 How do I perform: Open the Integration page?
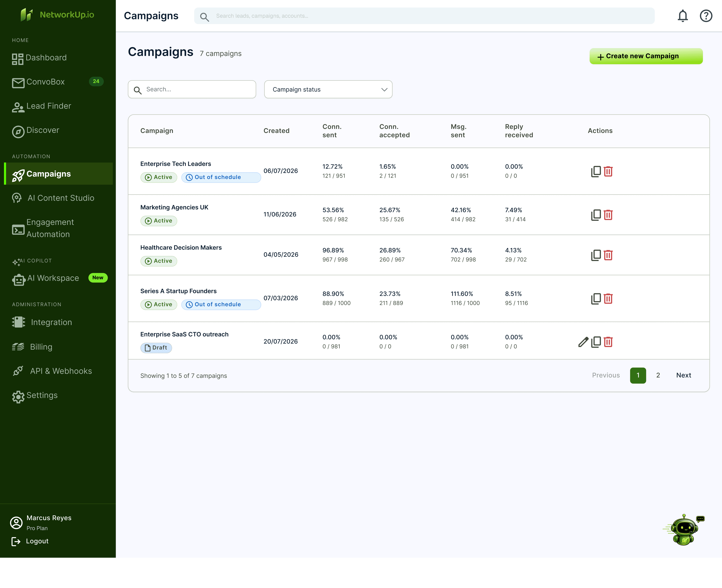click(x=58, y=322)
